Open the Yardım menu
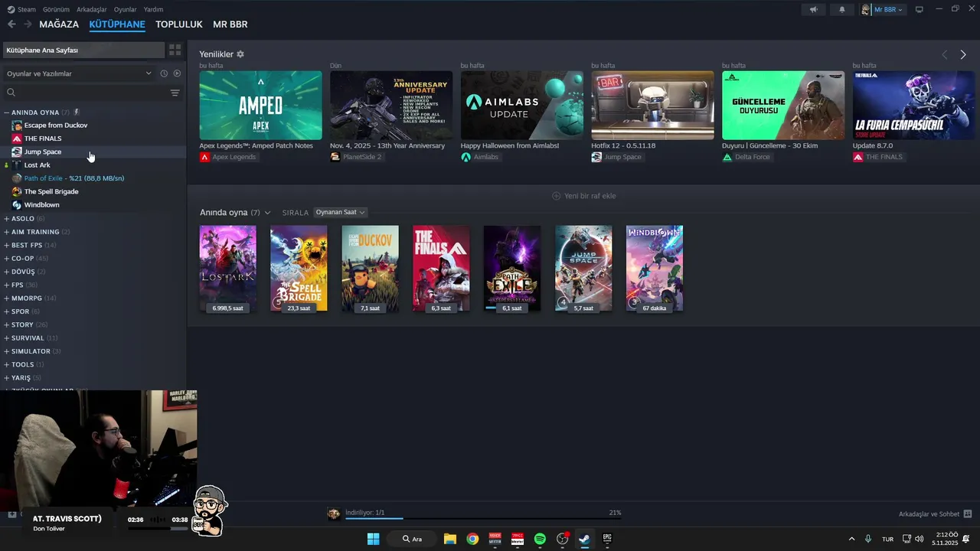This screenshot has width=980, height=551. [153, 9]
